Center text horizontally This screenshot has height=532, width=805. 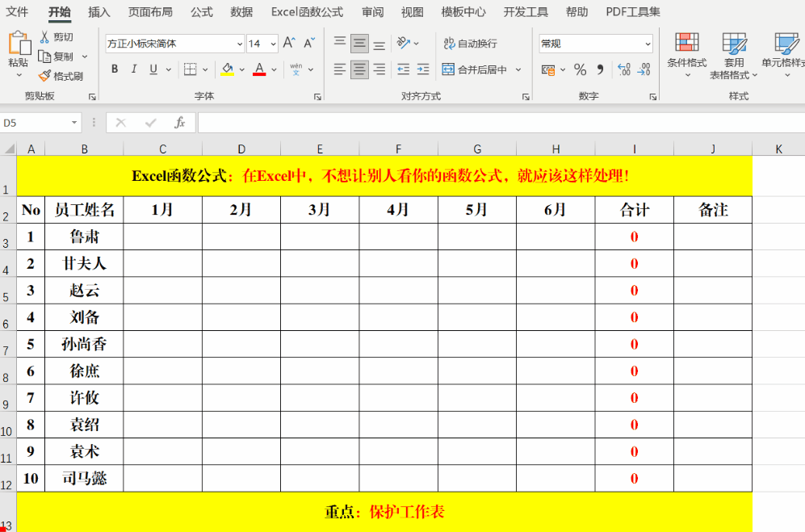tap(359, 69)
